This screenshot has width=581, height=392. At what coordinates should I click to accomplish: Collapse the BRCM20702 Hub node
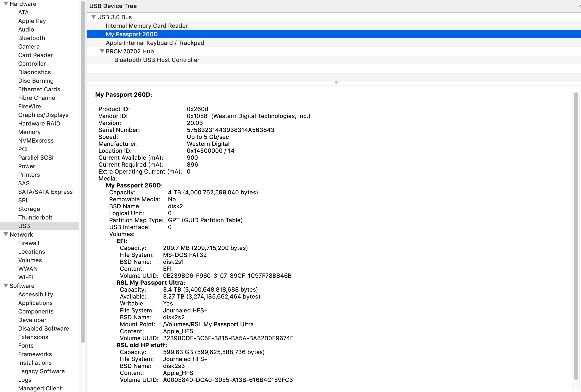click(102, 51)
